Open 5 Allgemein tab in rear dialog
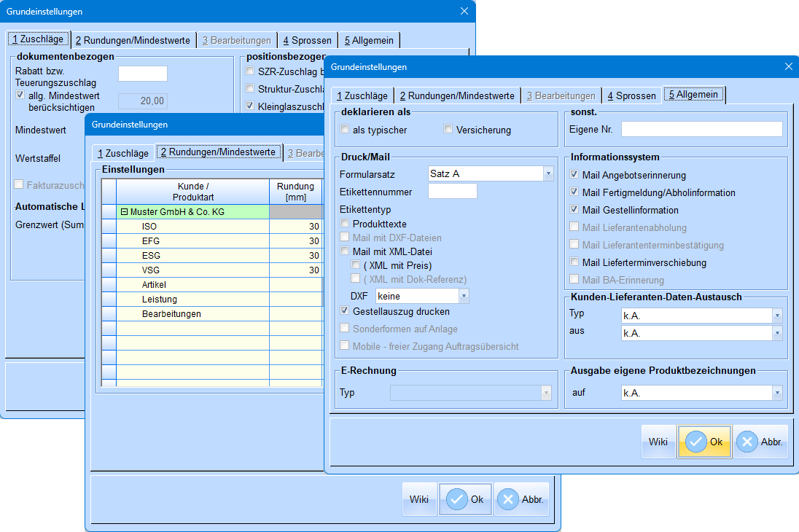This screenshot has width=799, height=532. 369,40
